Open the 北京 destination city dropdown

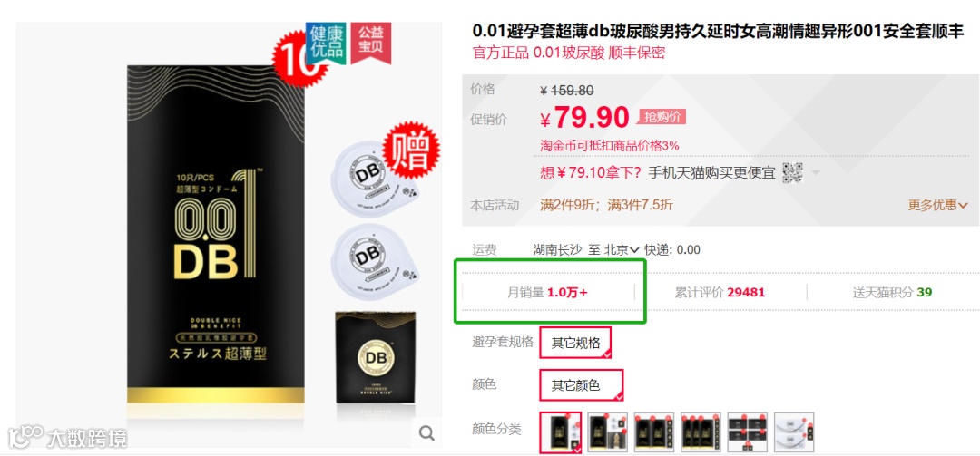[622, 250]
